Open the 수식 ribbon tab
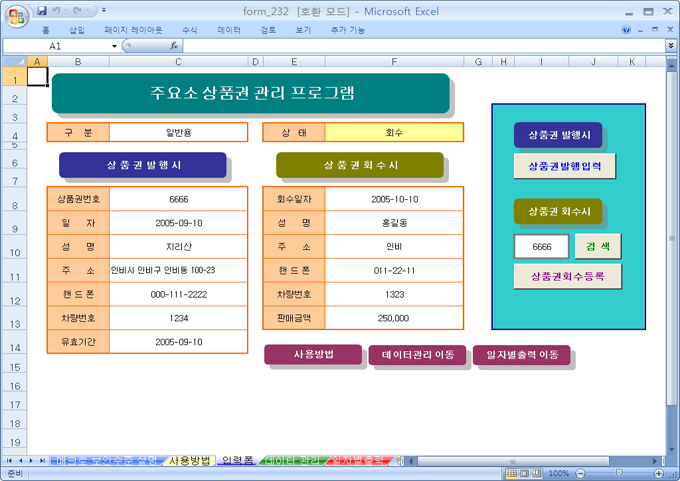The image size is (680, 481). pyautogui.click(x=189, y=30)
